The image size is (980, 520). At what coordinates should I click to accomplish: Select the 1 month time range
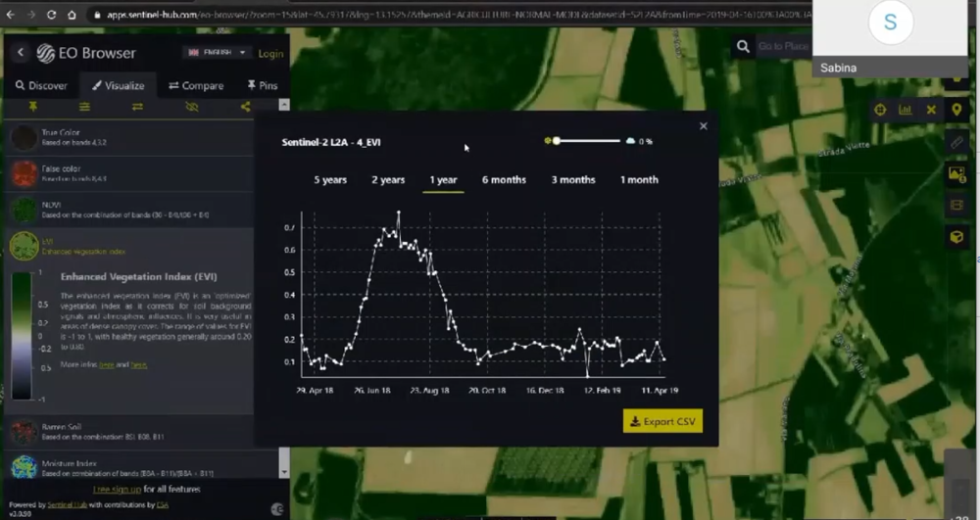[x=639, y=180]
